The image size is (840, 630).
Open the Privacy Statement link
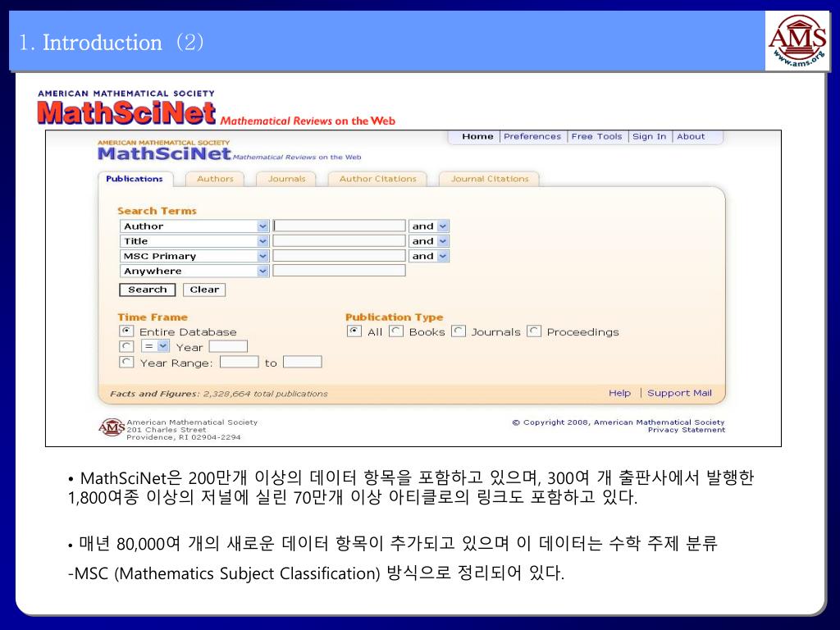(x=687, y=430)
